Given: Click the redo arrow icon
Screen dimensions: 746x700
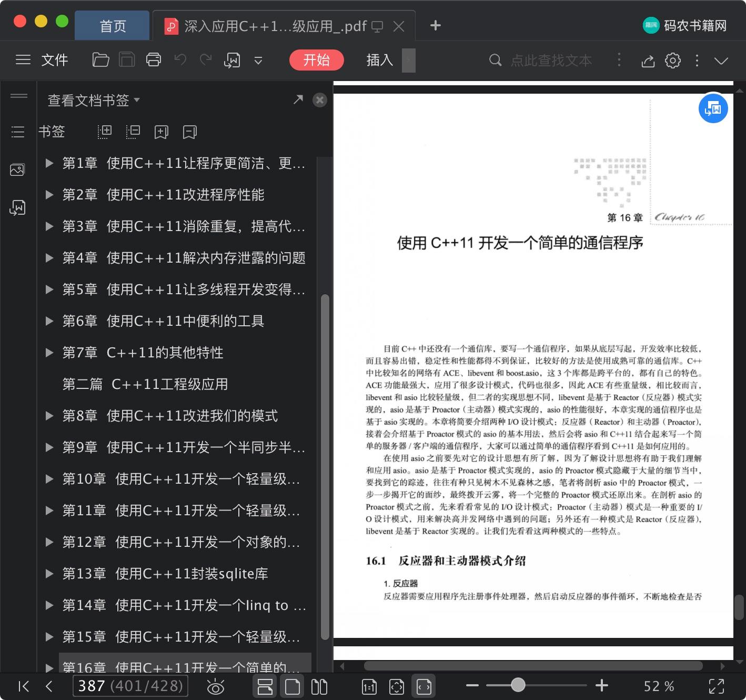Looking at the screenshot, I should 206,60.
